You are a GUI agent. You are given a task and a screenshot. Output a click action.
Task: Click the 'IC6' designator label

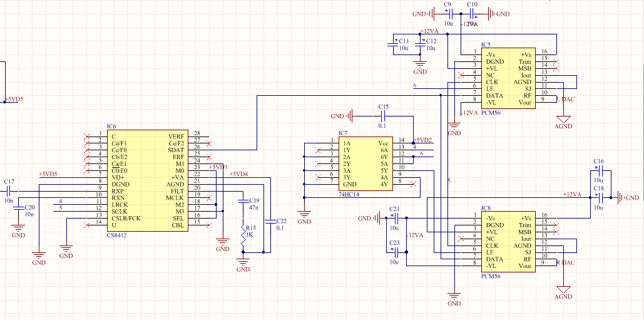(111, 126)
